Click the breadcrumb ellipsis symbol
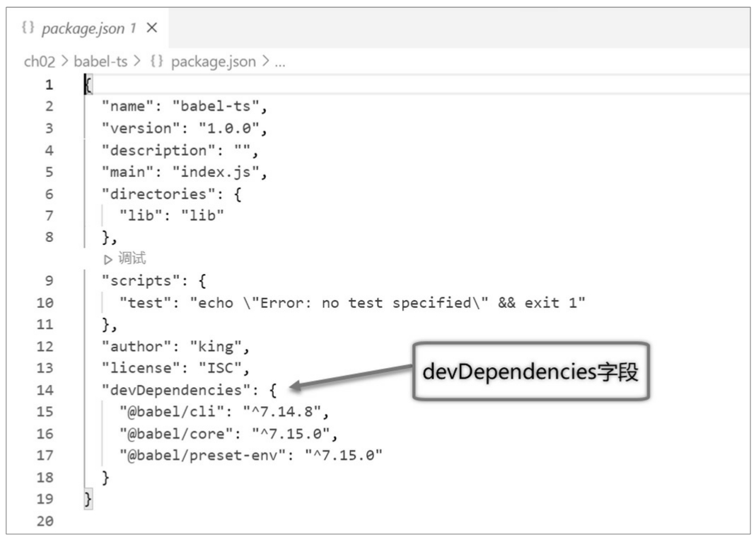 click(280, 63)
